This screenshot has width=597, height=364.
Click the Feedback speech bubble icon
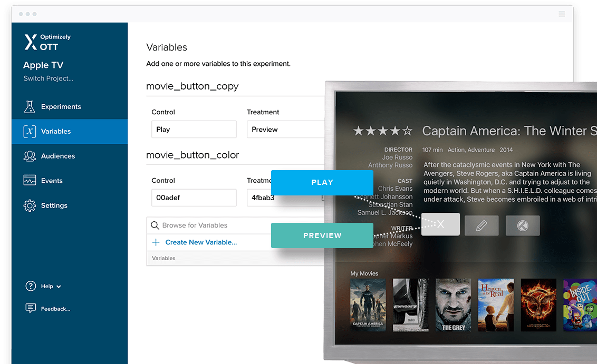click(31, 308)
